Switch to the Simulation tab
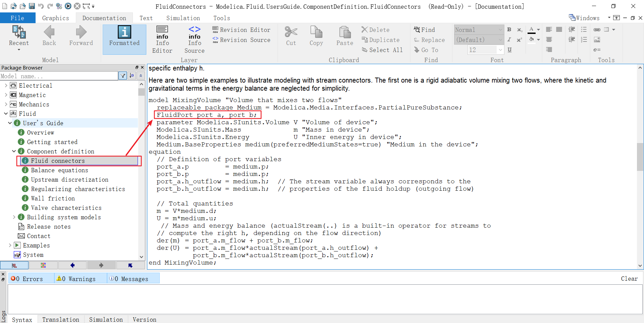Screen dimensions: 644x323 (x=183, y=18)
